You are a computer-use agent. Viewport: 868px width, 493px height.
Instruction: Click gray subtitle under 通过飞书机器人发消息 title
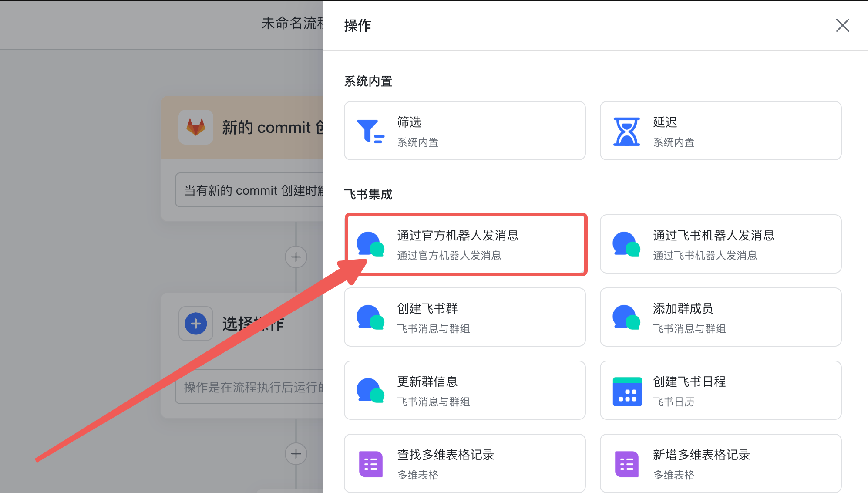(x=705, y=255)
